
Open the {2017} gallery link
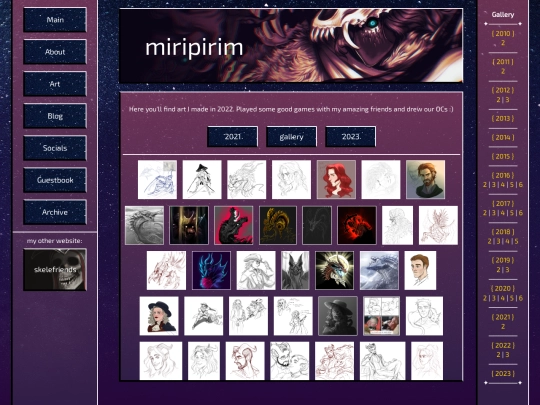[x=503, y=204]
